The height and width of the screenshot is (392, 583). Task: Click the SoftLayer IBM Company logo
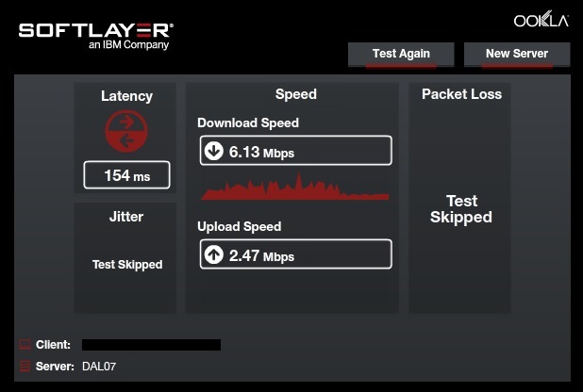click(x=96, y=36)
